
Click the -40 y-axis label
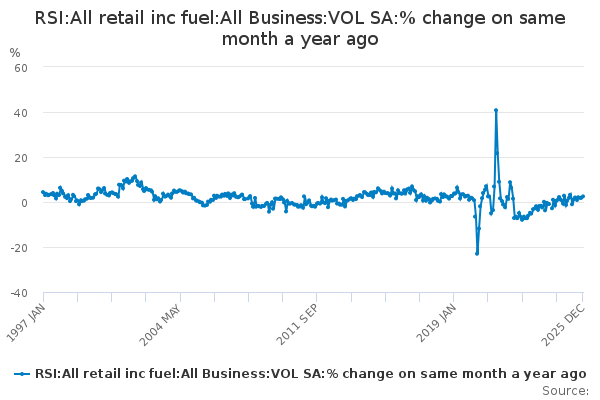[19, 294]
